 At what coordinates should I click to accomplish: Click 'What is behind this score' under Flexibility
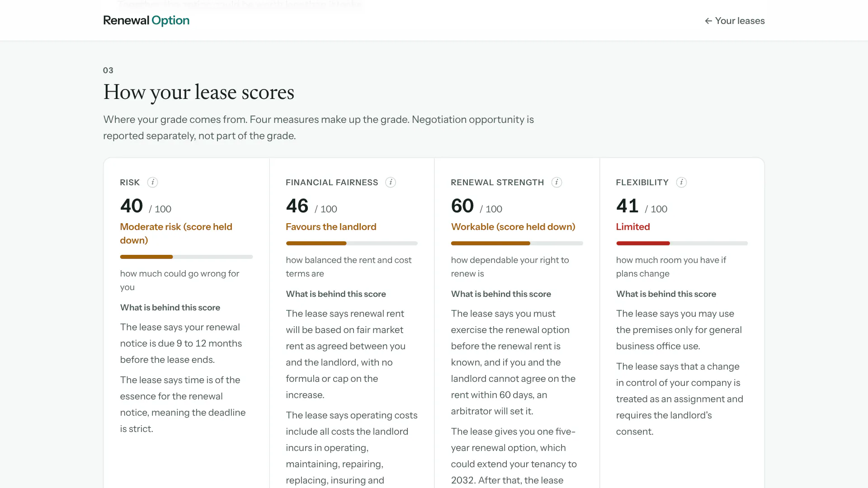tap(666, 294)
